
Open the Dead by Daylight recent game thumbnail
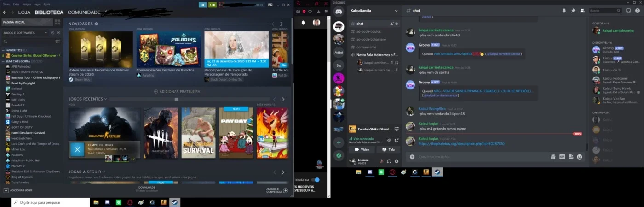161,133
